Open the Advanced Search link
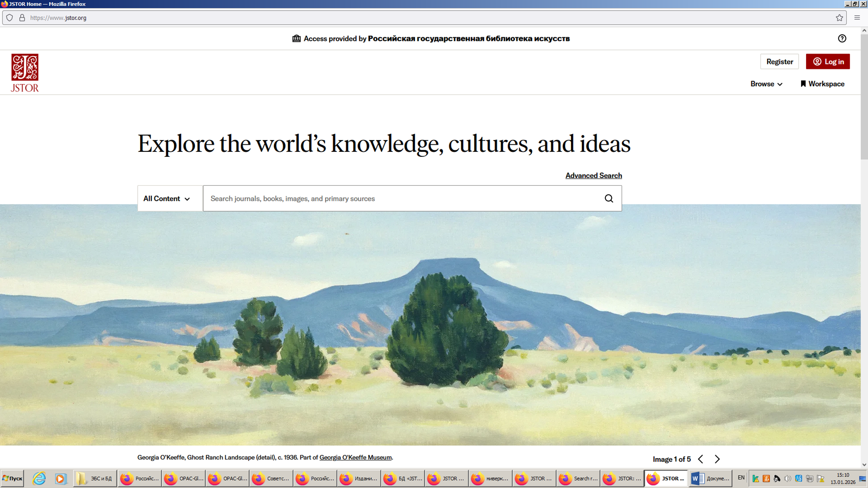 [x=593, y=175]
